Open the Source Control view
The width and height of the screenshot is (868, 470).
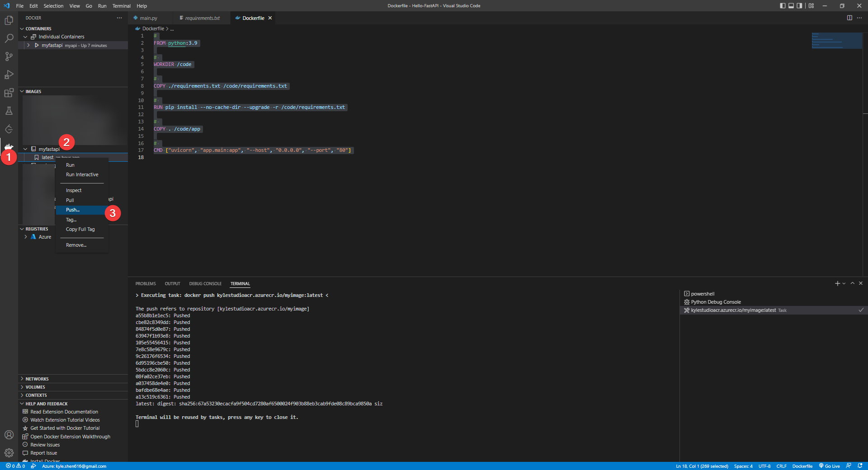9,56
